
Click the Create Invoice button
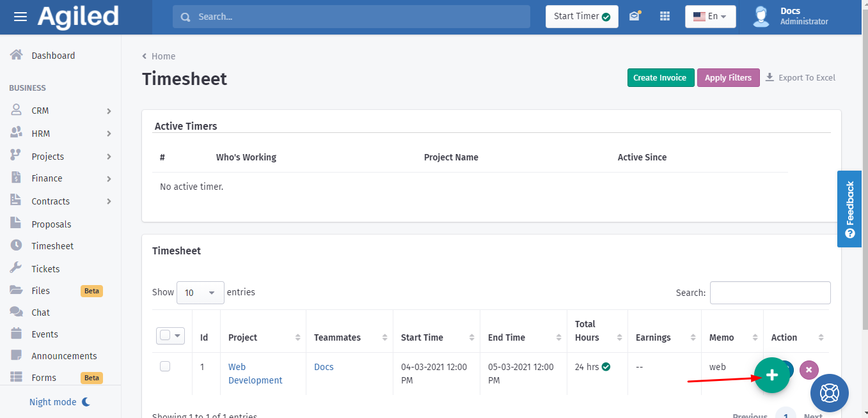coord(660,78)
